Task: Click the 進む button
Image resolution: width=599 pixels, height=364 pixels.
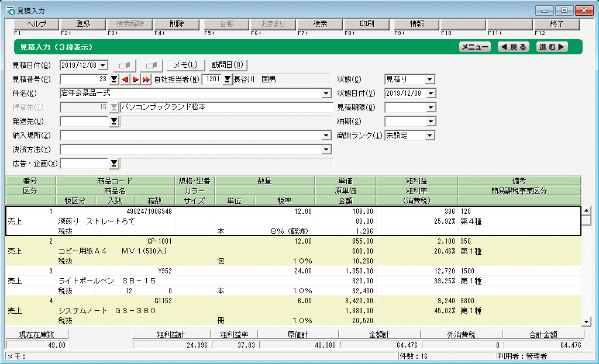Action: tap(552, 47)
